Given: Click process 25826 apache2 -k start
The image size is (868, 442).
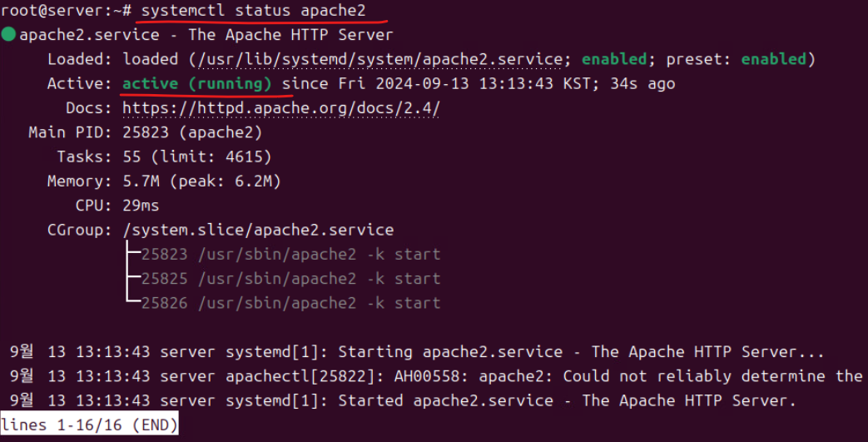Looking at the screenshot, I should 290,303.
